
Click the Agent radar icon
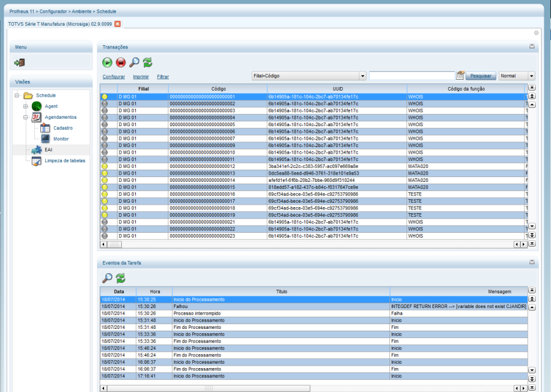pos(37,106)
